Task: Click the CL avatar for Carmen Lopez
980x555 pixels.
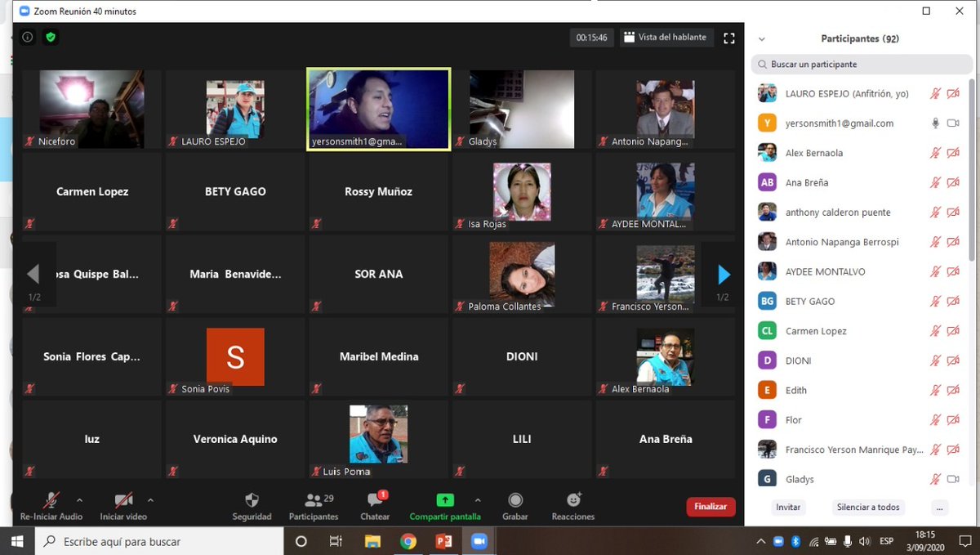Action: [x=767, y=331]
